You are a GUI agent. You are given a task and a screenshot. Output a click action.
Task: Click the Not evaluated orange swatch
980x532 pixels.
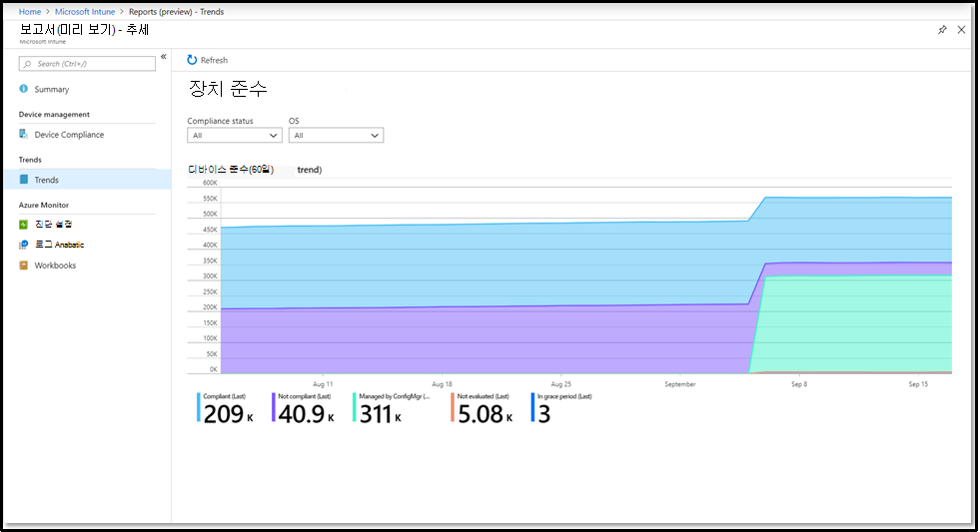(453, 407)
